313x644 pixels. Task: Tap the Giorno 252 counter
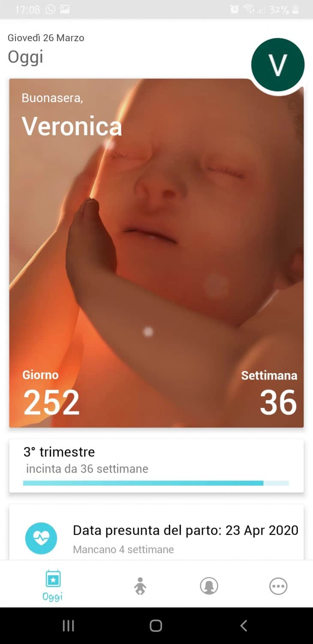point(51,394)
